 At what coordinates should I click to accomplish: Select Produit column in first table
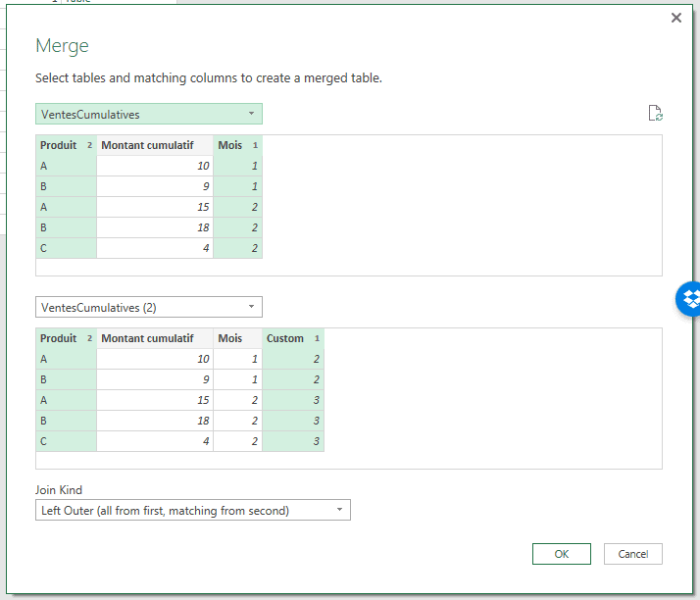59,145
